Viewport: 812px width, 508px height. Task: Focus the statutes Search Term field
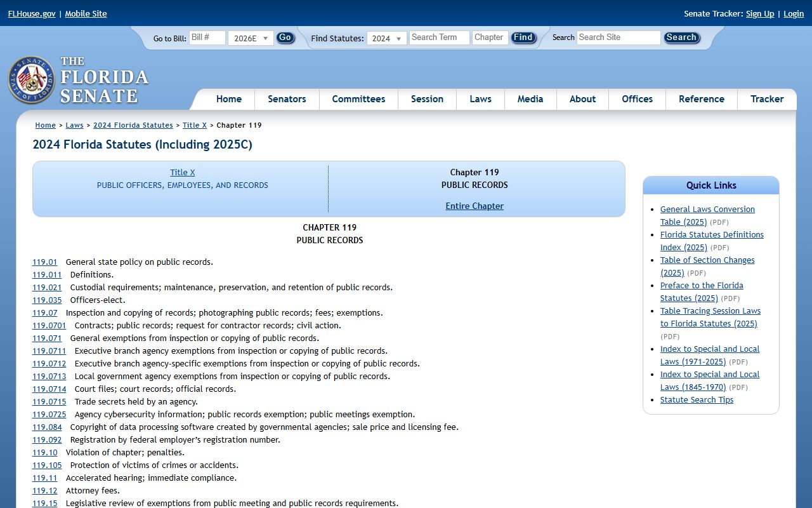(x=440, y=37)
